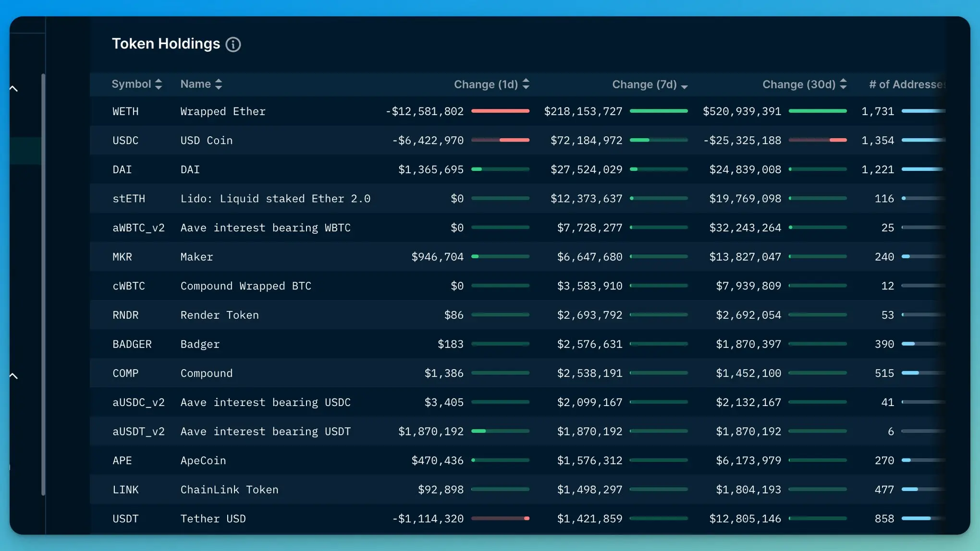Image resolution: width=980 pixels, height=551 pixels.
Task: Select the aUSDT_v2 symbol cell
Action: pos(138,432)
